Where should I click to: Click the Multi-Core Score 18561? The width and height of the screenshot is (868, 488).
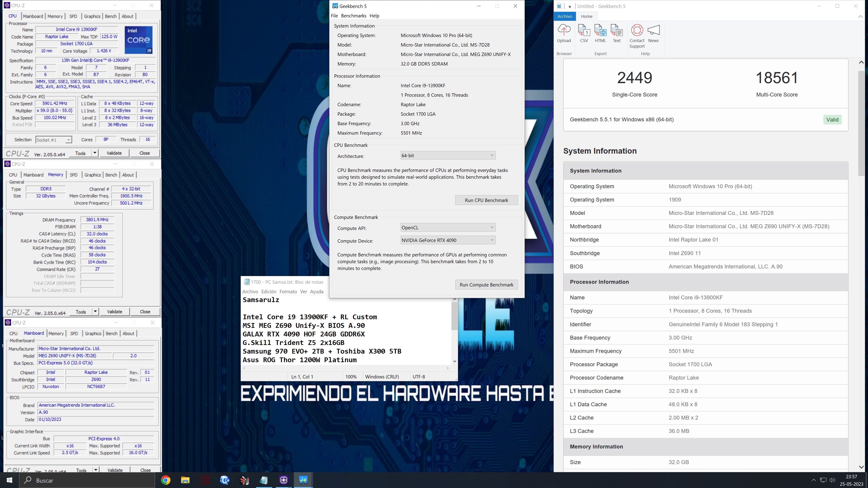tap(776, 78)
